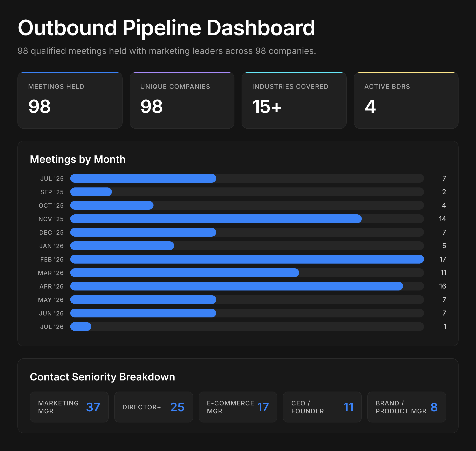Select the CEO / Founder seniority tile
This screenshot has width=476, height=451.
[322, 407]
